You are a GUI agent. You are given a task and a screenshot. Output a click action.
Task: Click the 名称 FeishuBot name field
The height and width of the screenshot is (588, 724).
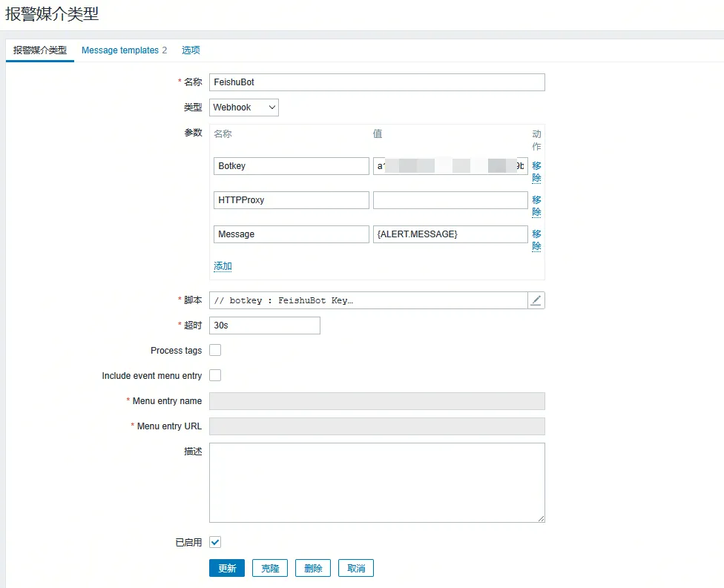[377, 82]
